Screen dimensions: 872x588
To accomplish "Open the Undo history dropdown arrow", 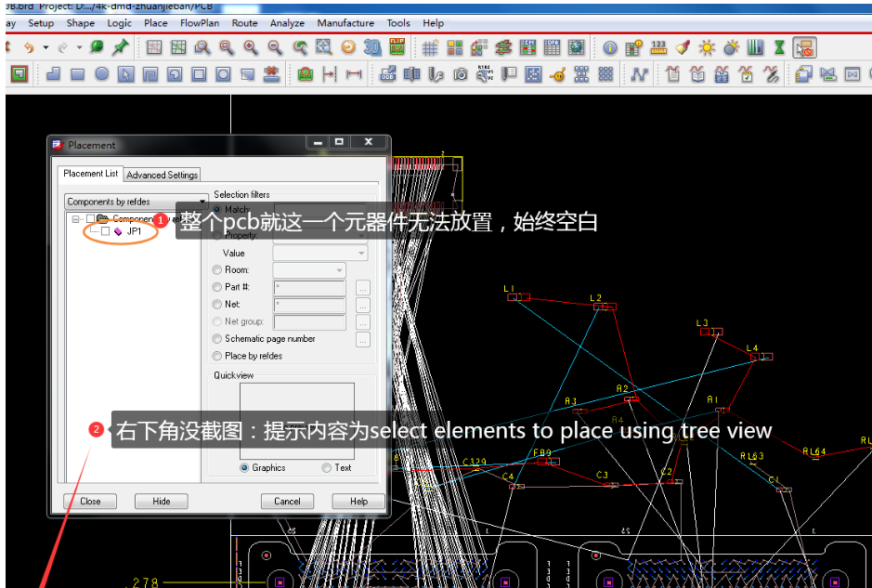I will pos(46,48).
